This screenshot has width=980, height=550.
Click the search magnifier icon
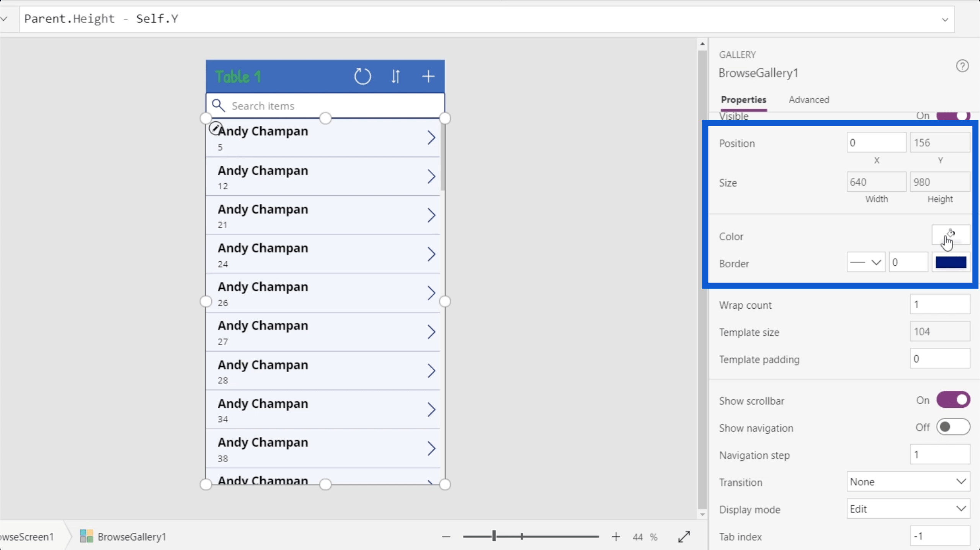tap(218, 105)
